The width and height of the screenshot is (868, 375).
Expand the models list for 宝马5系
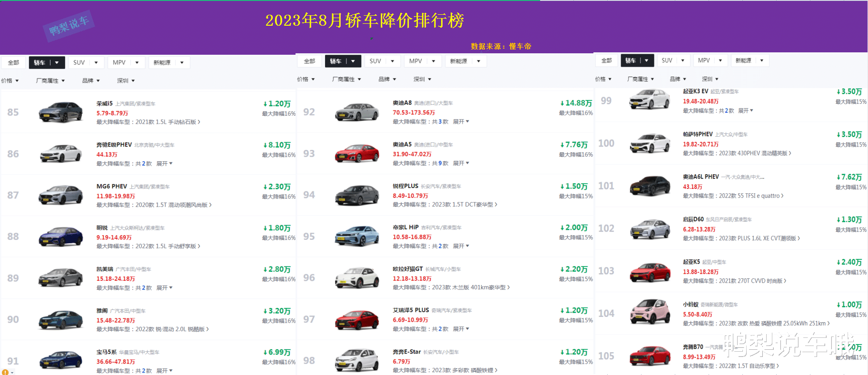point(164,371)
